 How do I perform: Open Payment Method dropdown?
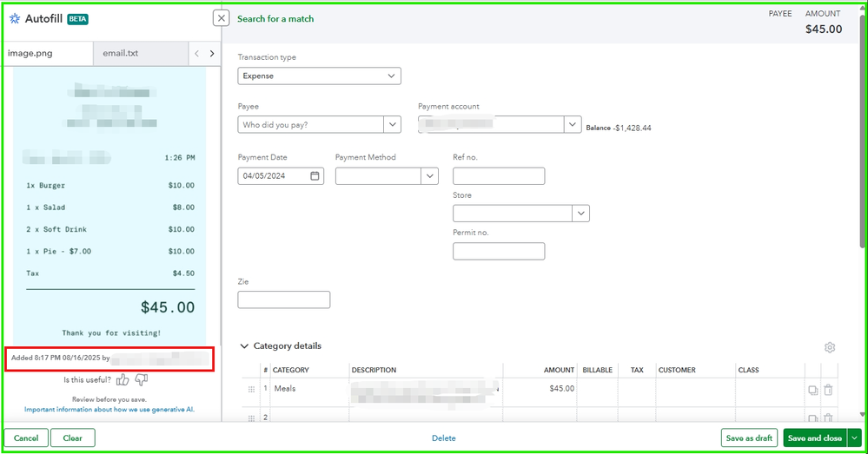429,176
